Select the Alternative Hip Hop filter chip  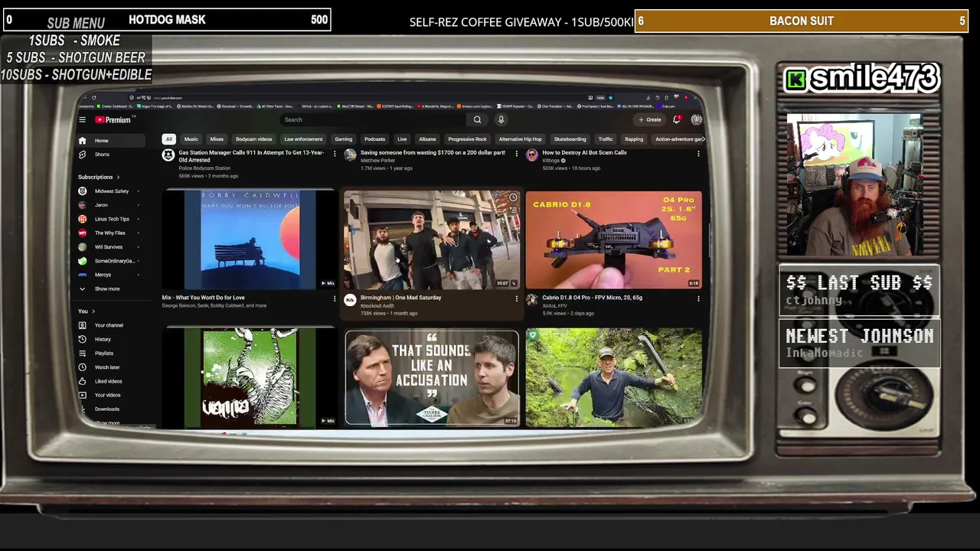coord(520,139)
